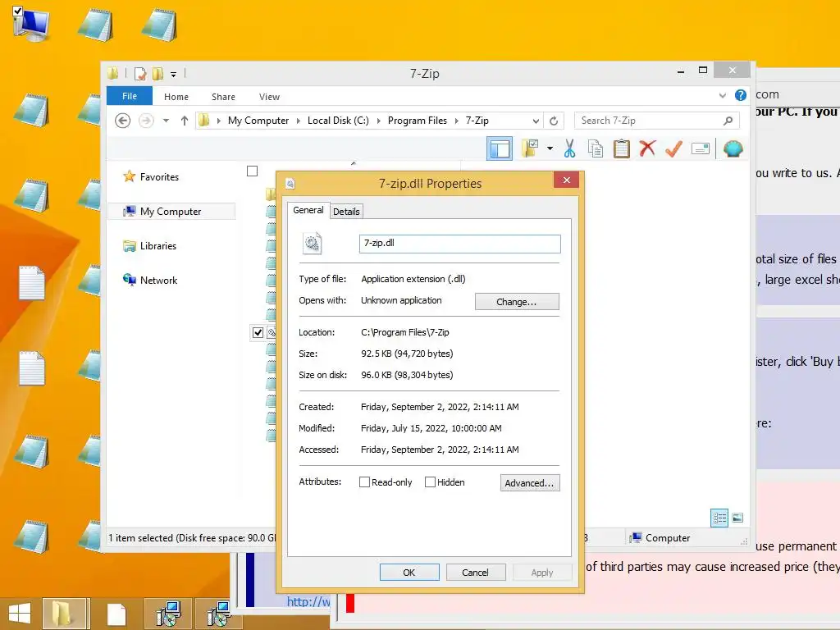The width and height of the screenshot is (840, 630).
Task: Click the blue Help question mark icon
Action: [741, 95]
